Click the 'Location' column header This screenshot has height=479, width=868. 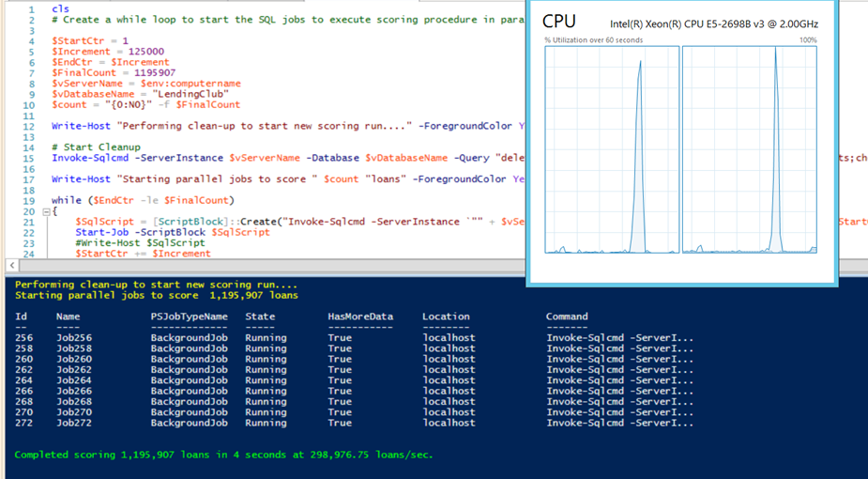pos(446,317)
